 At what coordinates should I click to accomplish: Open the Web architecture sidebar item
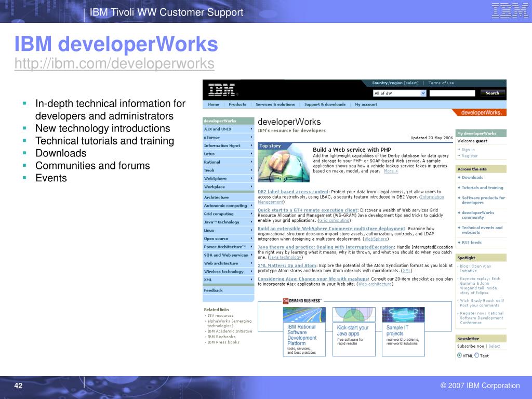(229, 263)
